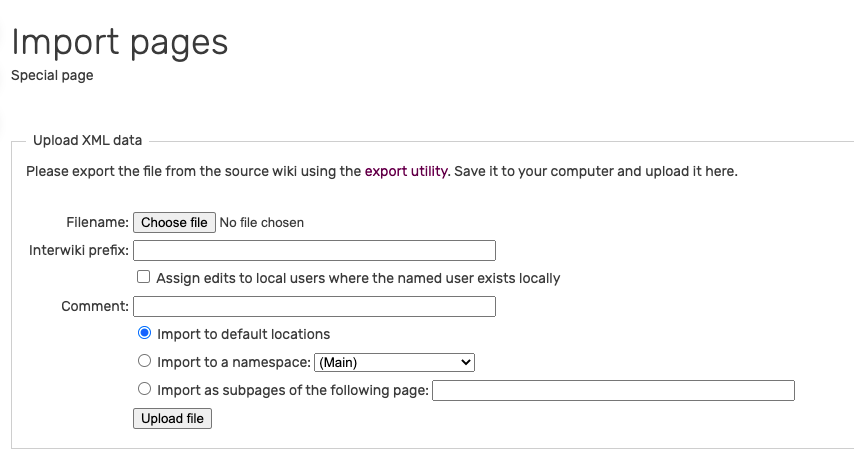Click the 'Comment:' label

[95, 306]
